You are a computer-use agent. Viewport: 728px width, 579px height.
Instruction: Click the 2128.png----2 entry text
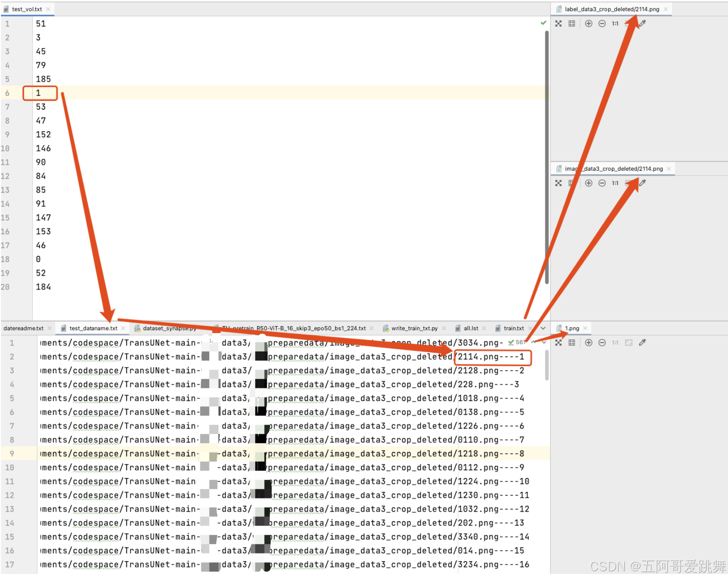(491, 371)
